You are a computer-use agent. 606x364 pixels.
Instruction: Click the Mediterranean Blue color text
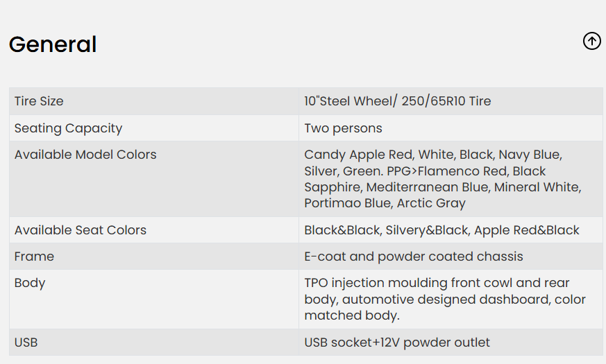point(432,187)
